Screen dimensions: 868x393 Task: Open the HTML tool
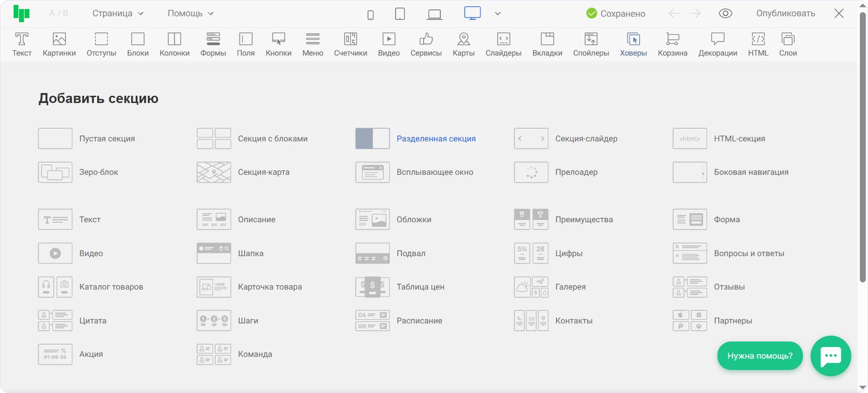758,44
